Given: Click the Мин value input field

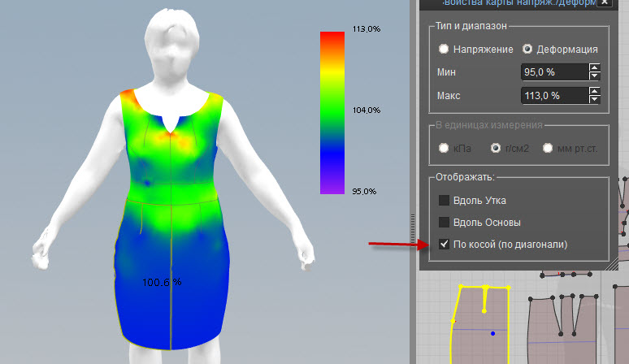Looking at the screenshot, I should click(x=553, y=72).
